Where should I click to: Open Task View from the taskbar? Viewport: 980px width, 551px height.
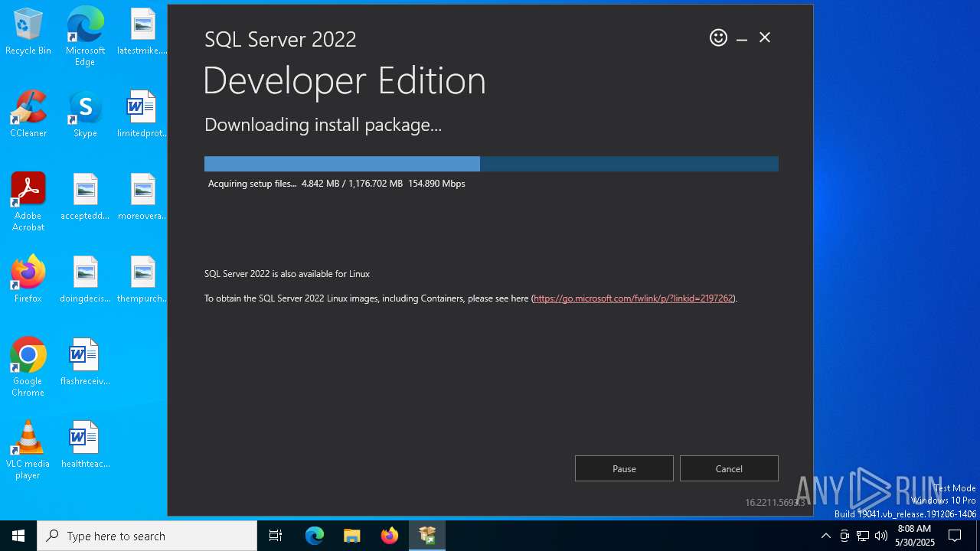tap(276, 536)
